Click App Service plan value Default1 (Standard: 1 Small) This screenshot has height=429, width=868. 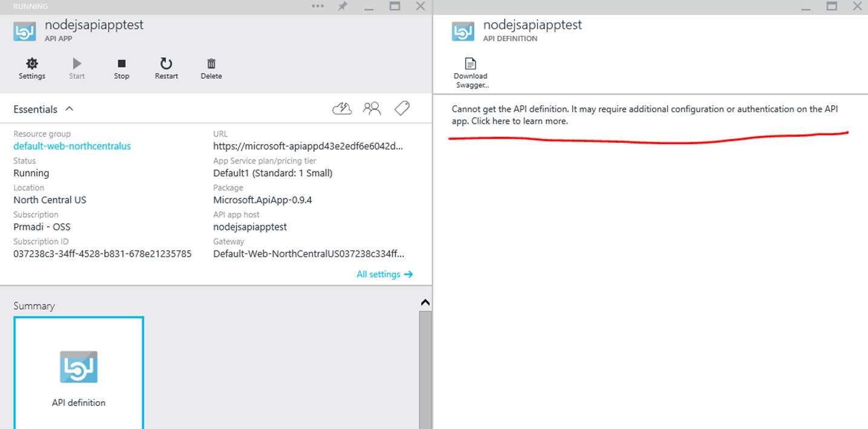click(273, 173)
